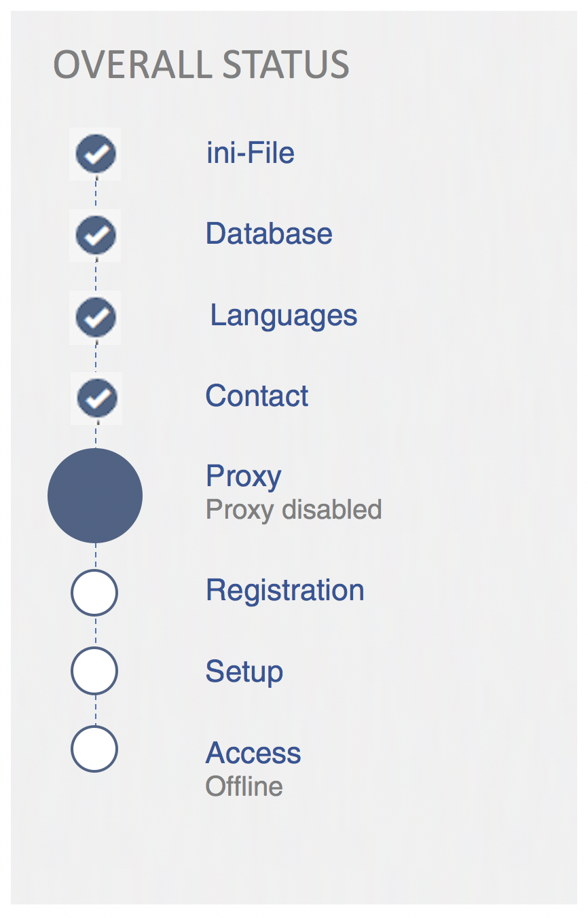Select the large filled Proxy step circle
The height and width of the screenshot is (918, 588).
95,496
